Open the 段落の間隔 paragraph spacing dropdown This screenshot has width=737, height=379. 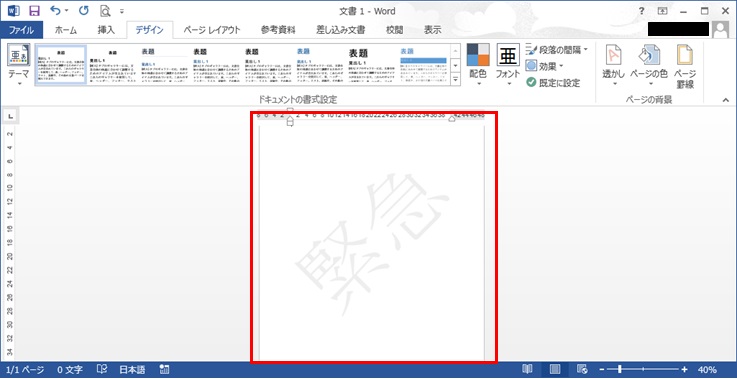[x=557, y=50]
